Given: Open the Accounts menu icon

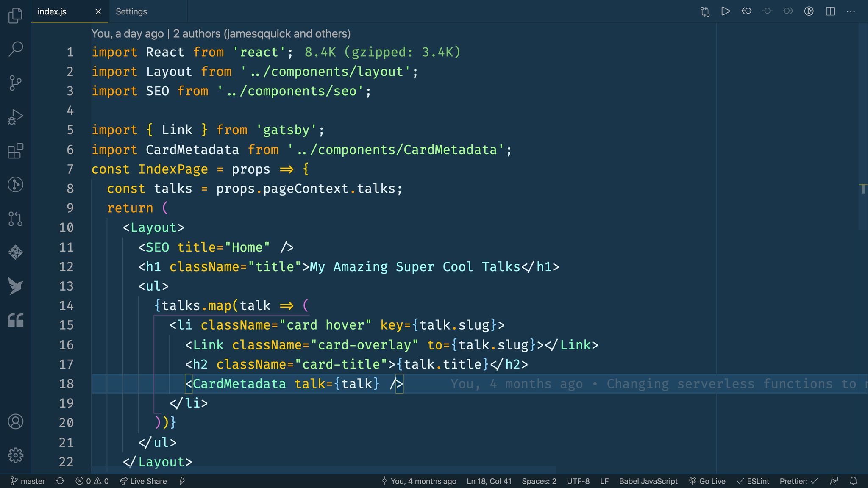Looking at the screenshot, I should pyautogui.click(x=15, y=421).
